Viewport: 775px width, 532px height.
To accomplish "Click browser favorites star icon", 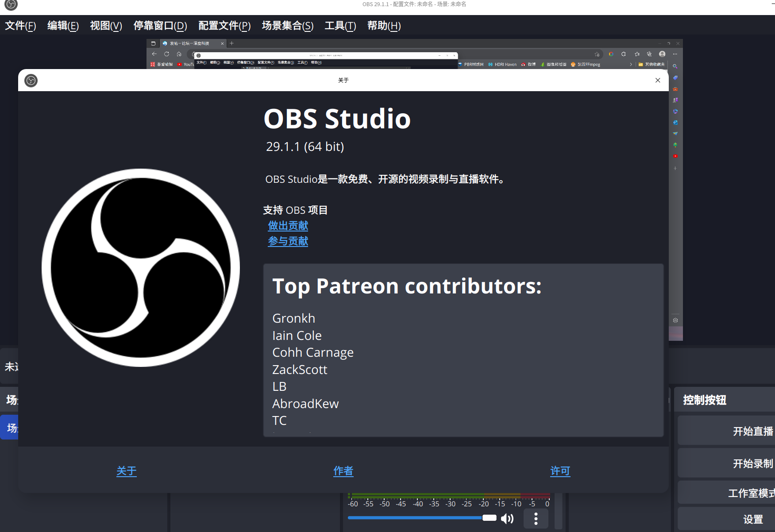I will click(637, 54).
